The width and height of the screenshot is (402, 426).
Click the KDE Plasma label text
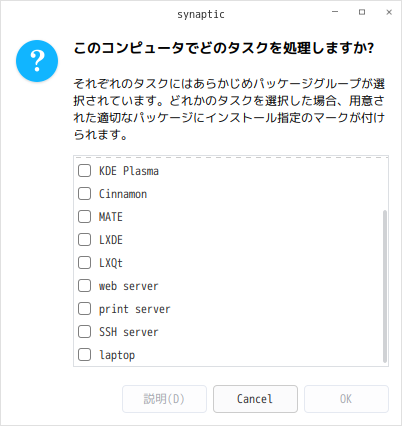point(129,171)
